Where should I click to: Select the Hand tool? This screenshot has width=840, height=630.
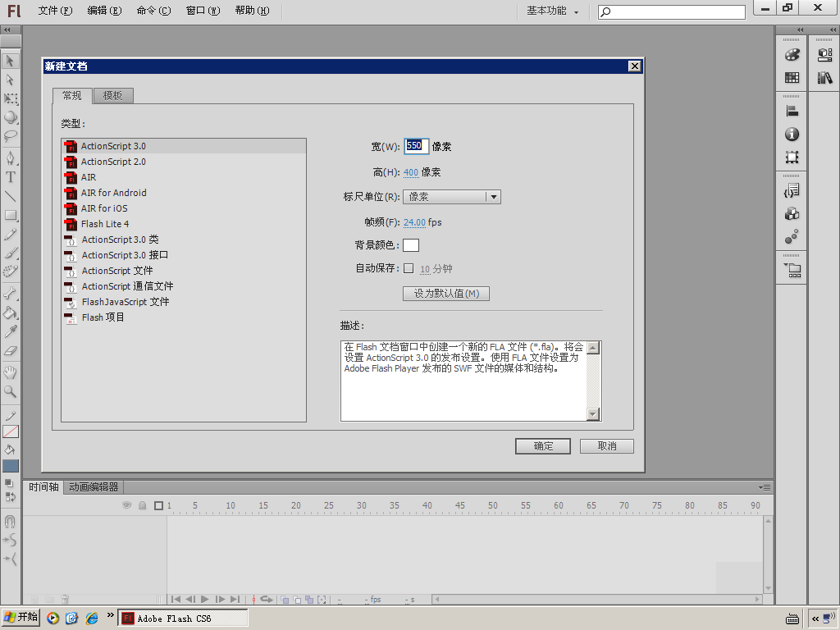10,372
